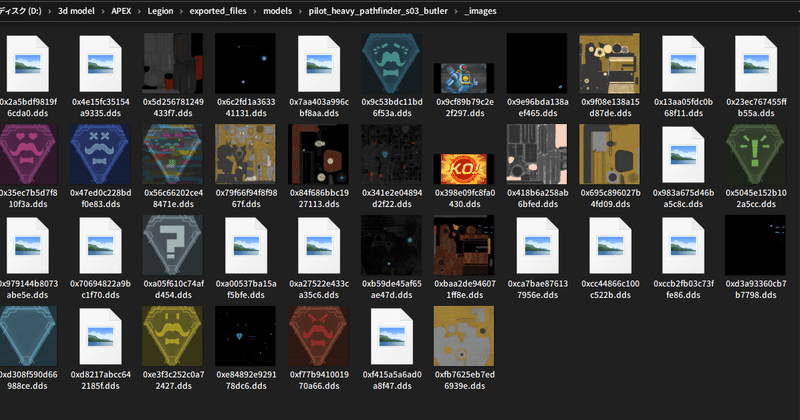The image size is (800, 420).
Task: Expand the chevron after APEX
Action: [139, 11]
